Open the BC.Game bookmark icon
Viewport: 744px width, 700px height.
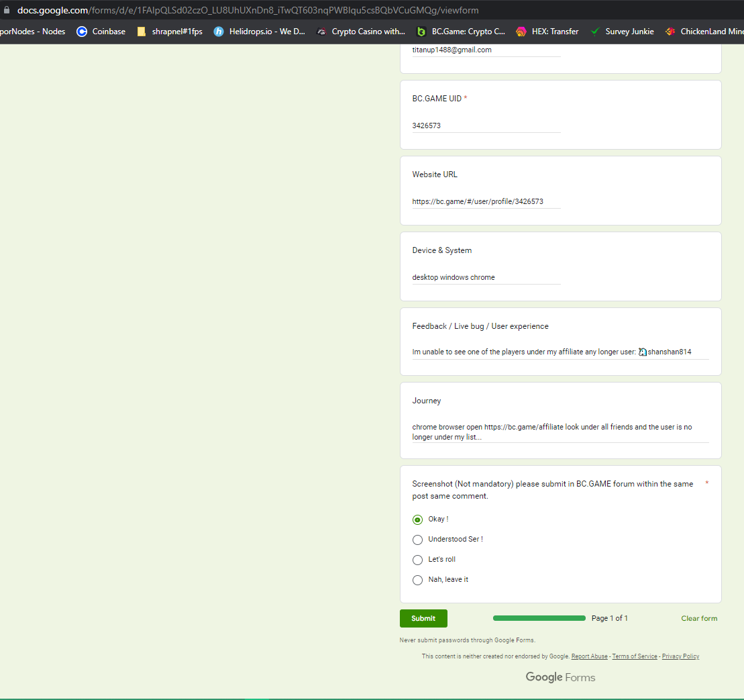[421, 32]
